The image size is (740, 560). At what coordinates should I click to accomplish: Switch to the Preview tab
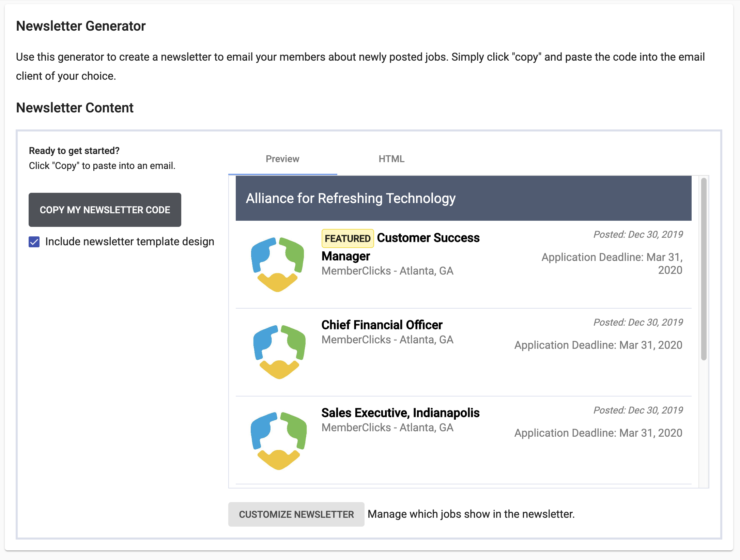pos(282,159)
